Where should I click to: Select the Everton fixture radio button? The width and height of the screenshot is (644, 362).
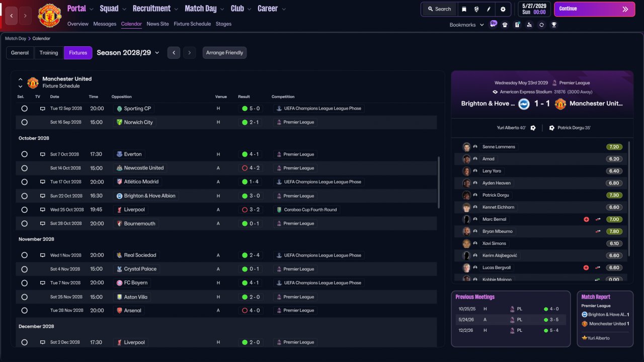(24, 154)
